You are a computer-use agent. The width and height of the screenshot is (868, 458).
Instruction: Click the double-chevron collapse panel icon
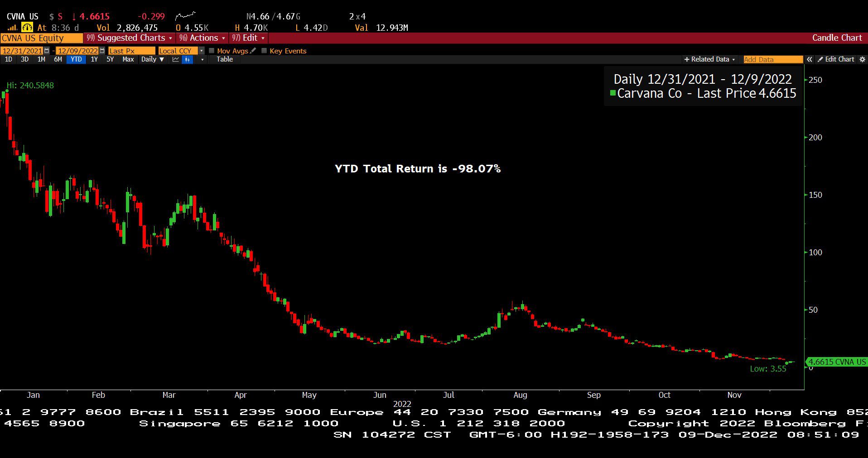[x=810, y=59]
